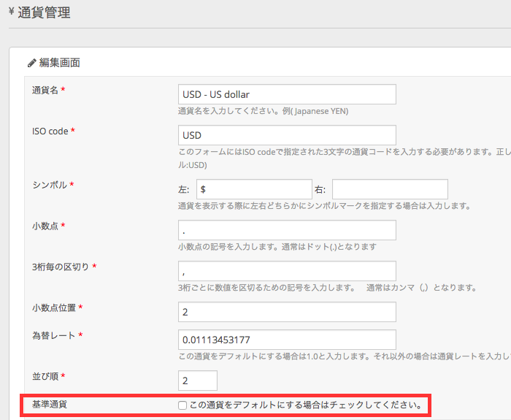Click the 3桁毎の区切り field label

click(60, 267)
